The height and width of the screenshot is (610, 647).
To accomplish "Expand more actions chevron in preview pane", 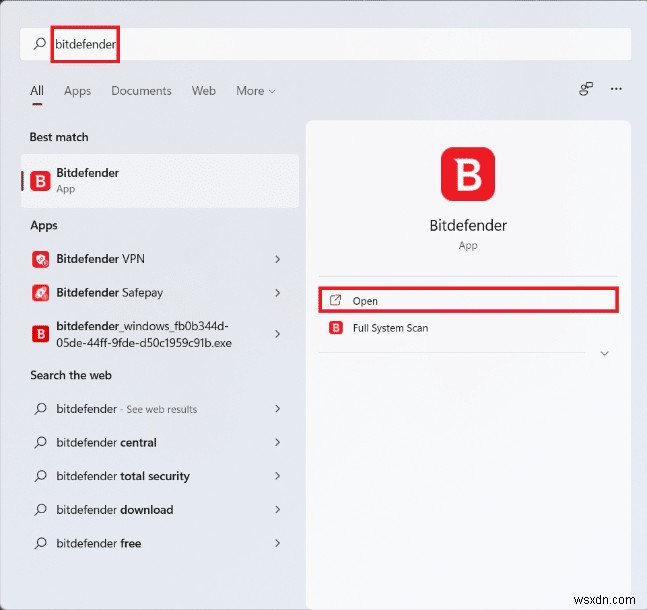I will [604, 353].
